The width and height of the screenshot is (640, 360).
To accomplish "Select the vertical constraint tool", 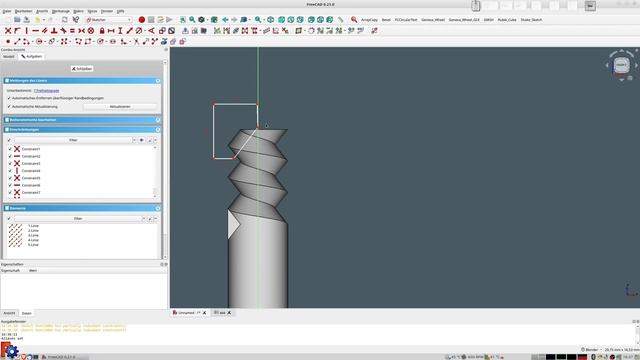I will (x=27, y=31).
